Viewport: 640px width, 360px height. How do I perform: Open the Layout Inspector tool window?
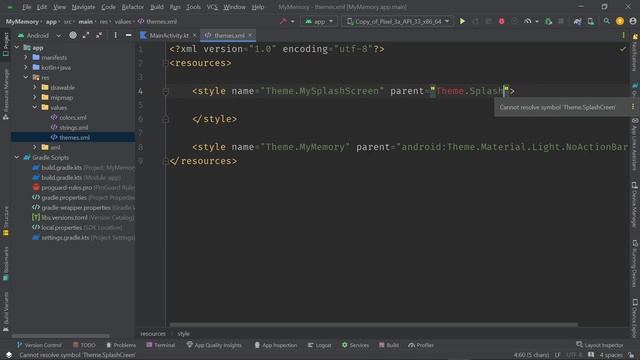(x=600, y=345)
